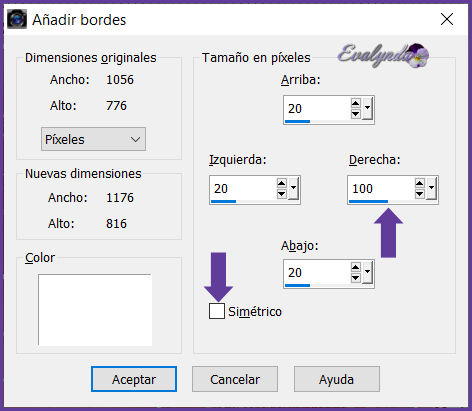The image size is (472, 411).
Task: Increase the Derecha value with up arrow
Action: click(420, 183)
